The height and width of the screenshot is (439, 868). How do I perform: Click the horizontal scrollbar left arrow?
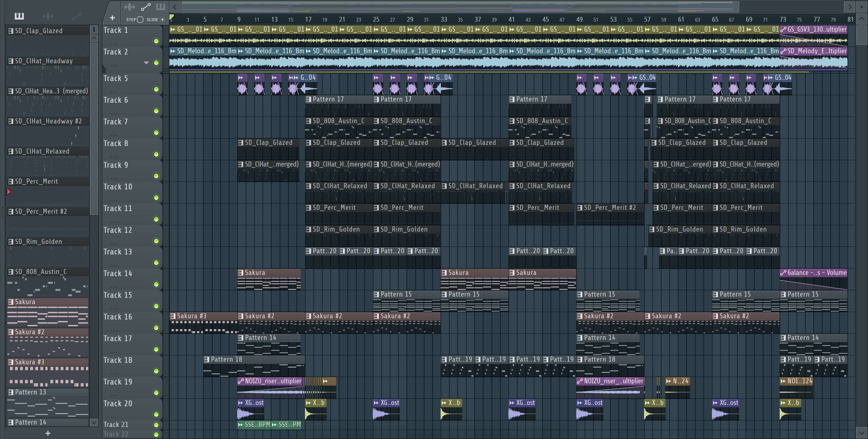point(175,7)
